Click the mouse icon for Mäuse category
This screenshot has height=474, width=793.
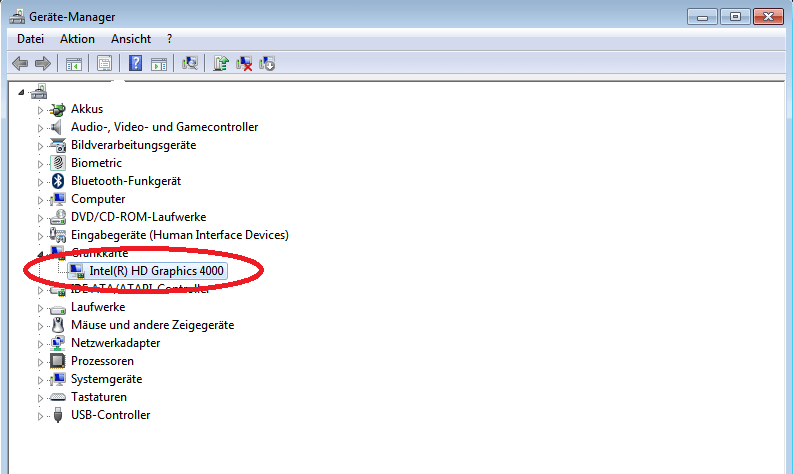[x=58, y=325]
